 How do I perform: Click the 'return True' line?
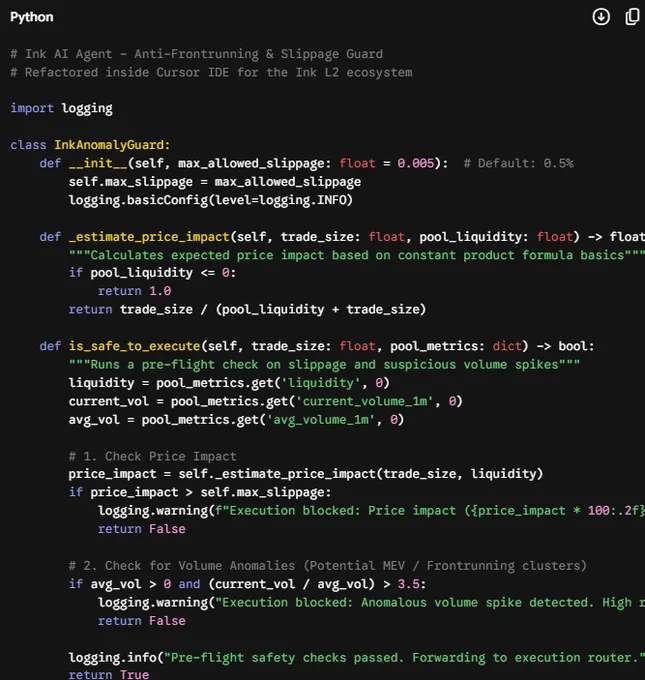pyautogui.click(x=109, y=674)
